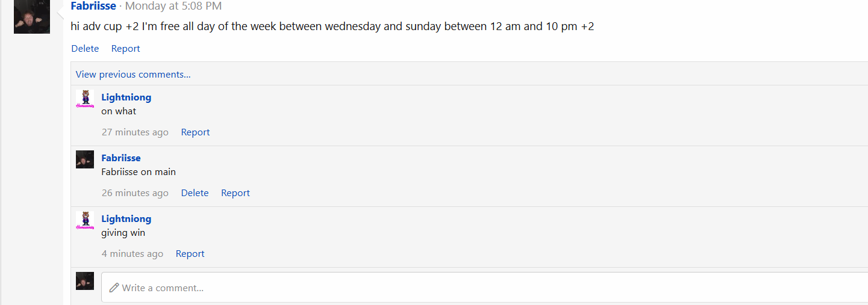Report the "on what" comment
868x305 pixels.
tap(195, 132)
